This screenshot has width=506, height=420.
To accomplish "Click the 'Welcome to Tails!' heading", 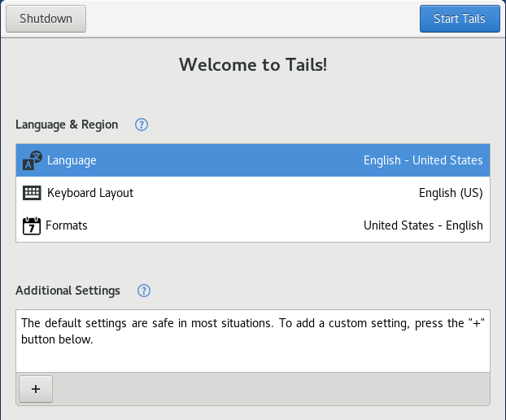I will [x=253, y=64].
